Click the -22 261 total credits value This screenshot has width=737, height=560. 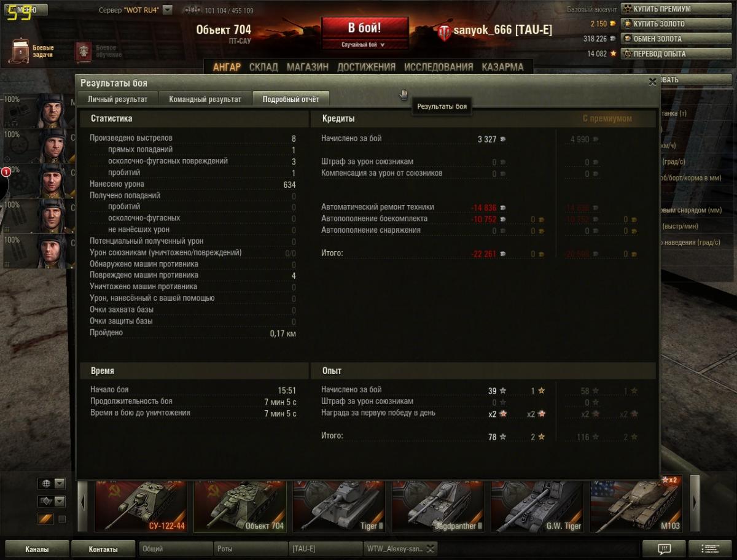coord(483,254)
